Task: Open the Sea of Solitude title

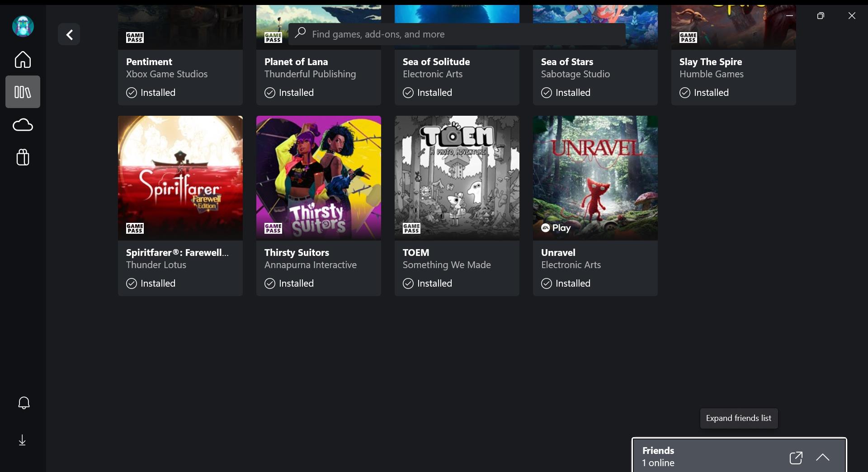Action: [x=436, y=62]
